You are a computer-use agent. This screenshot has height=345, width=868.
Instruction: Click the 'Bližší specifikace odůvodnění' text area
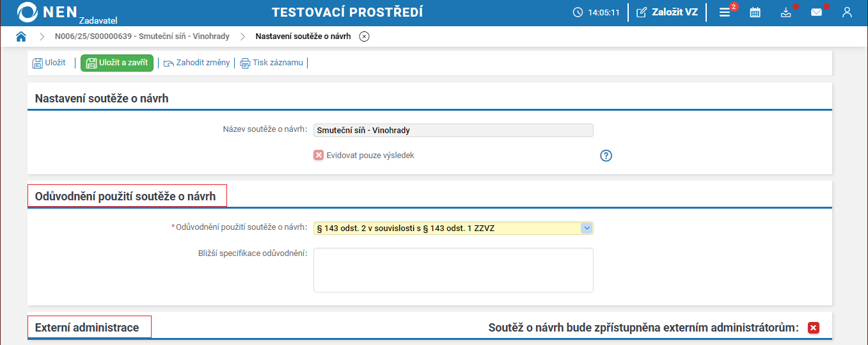tap(453, 269)
